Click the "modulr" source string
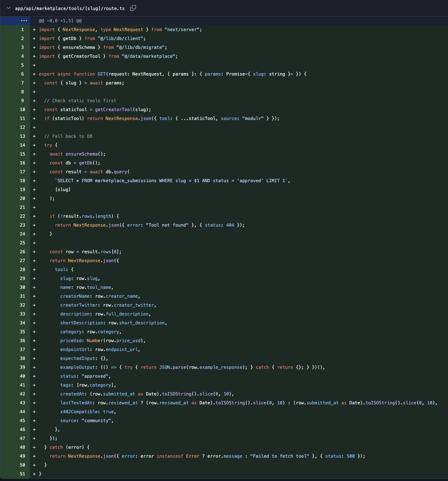This screenshot has height=481, width=448. click(253, 118)
